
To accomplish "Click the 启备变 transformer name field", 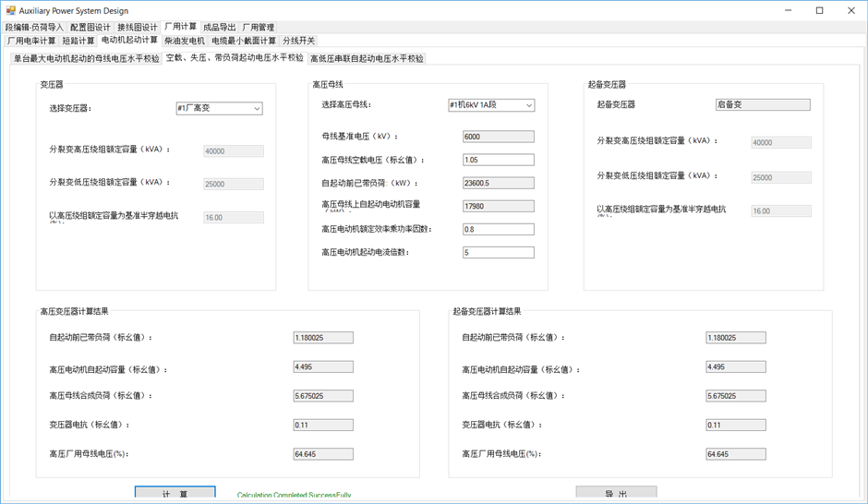I will pos(763,104).
